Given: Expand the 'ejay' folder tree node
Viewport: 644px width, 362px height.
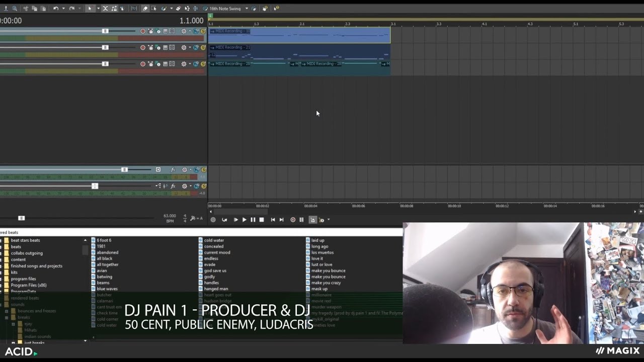Looking at the screenshot, I should (13, 324).
